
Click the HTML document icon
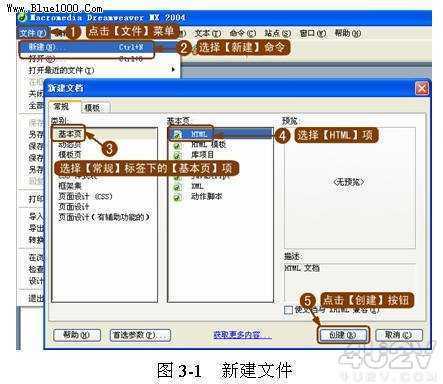coord(178,134)
